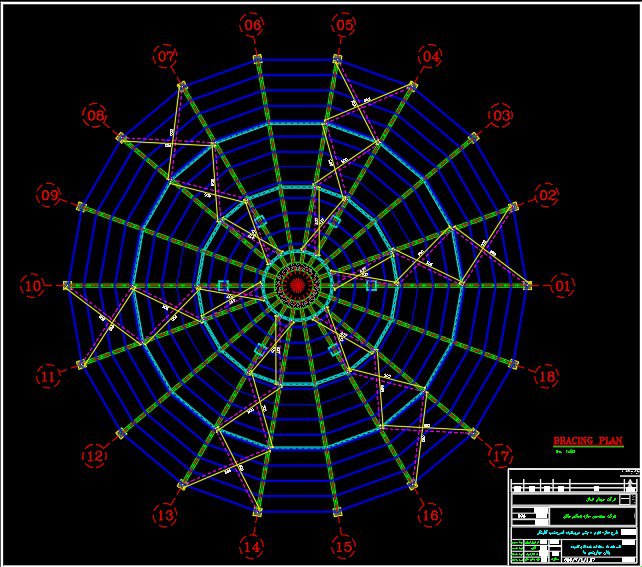Click the axis bubble labeled 05

pos(344,25)
